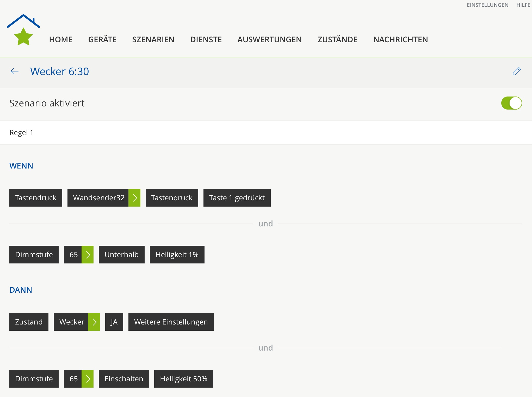532x397 pixels.
Task: Click the pencil edit icon
Action: click(x=516, y=71)
